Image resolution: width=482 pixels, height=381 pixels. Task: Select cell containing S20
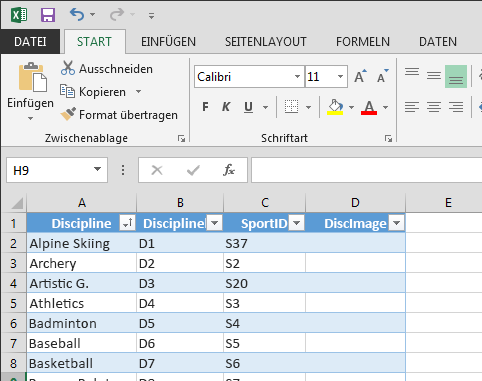(x=264, y=283)
